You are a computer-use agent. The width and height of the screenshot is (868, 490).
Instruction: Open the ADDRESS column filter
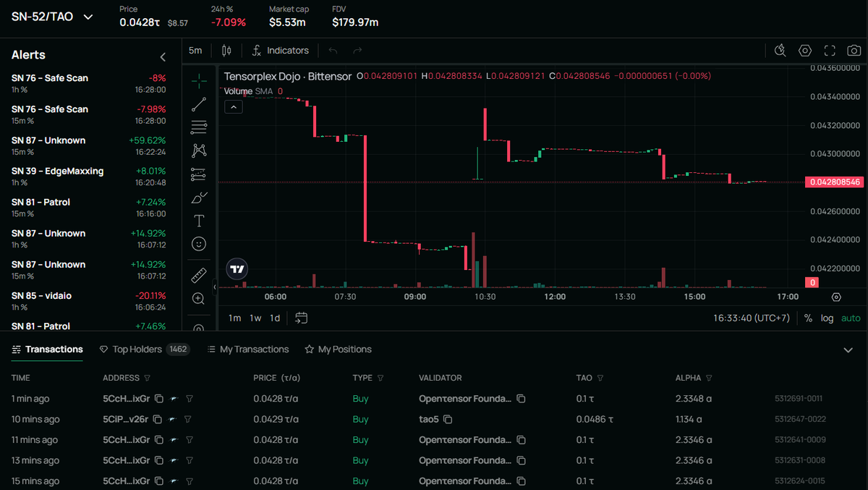point(148,378)
